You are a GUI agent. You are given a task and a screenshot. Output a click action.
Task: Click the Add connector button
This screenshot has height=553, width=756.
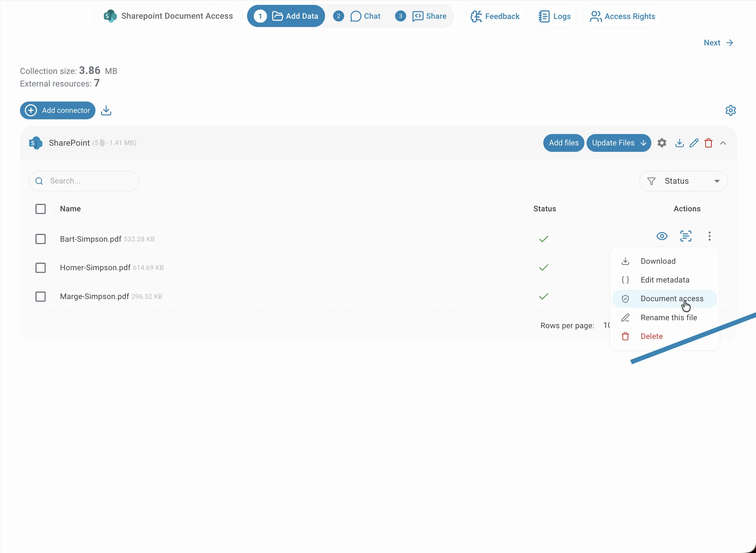tap(58, 110)
